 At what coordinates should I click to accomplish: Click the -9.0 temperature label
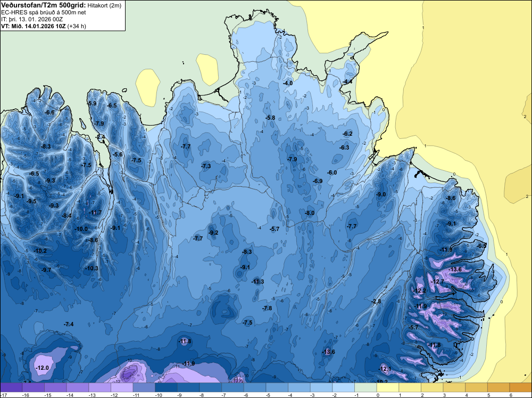tap(381, 194)
